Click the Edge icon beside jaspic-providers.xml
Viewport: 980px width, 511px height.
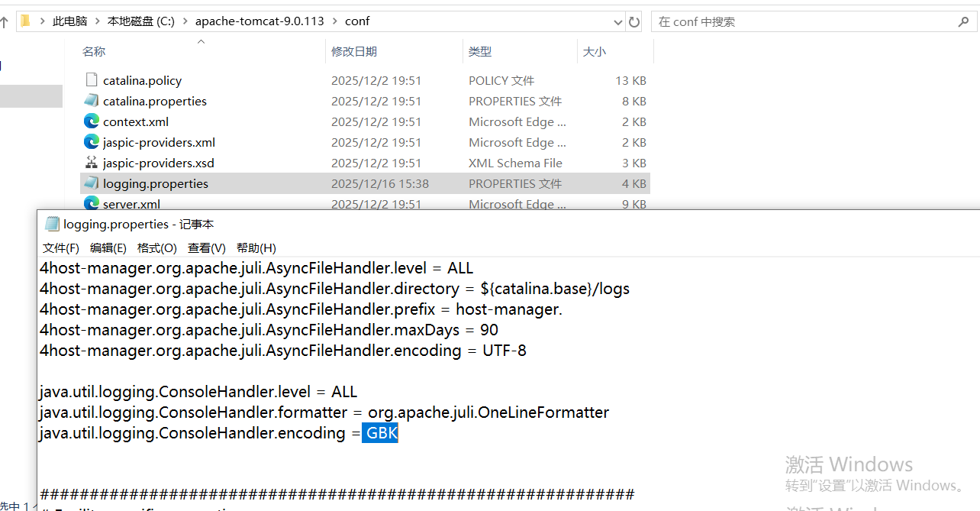tap(92, 142)
